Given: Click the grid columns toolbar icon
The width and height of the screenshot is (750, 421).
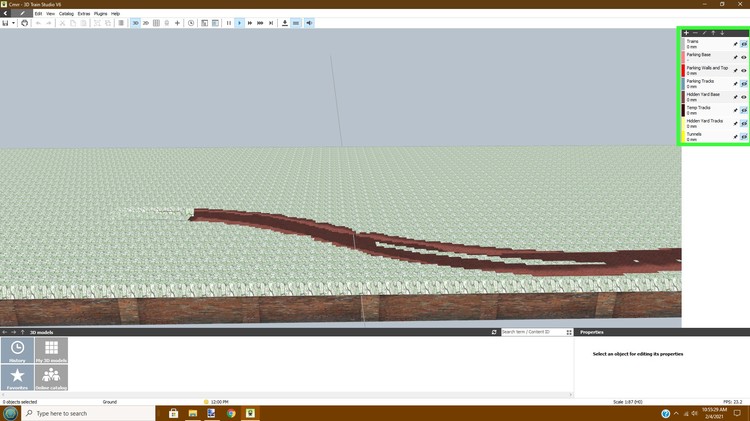Looking at the screenshot, I should click(x=156, y=23).
